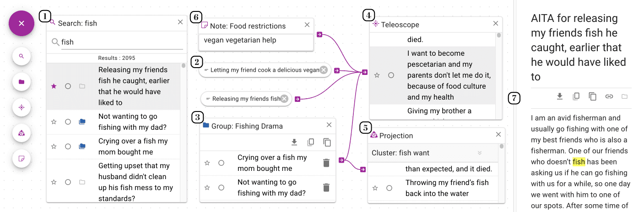
Task: Assign 'Getting upset that my husband' to a group
Action: [82, 182]
